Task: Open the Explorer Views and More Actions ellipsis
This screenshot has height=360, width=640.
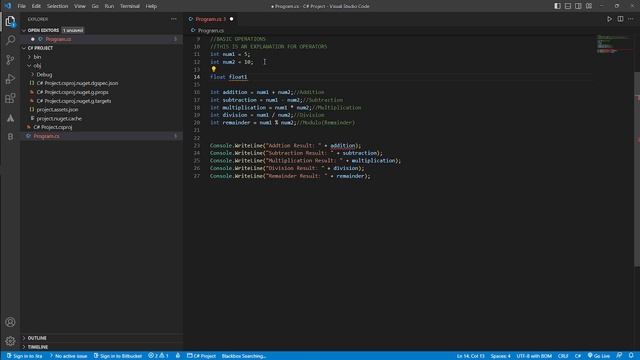Action: [x=174, y=19]
